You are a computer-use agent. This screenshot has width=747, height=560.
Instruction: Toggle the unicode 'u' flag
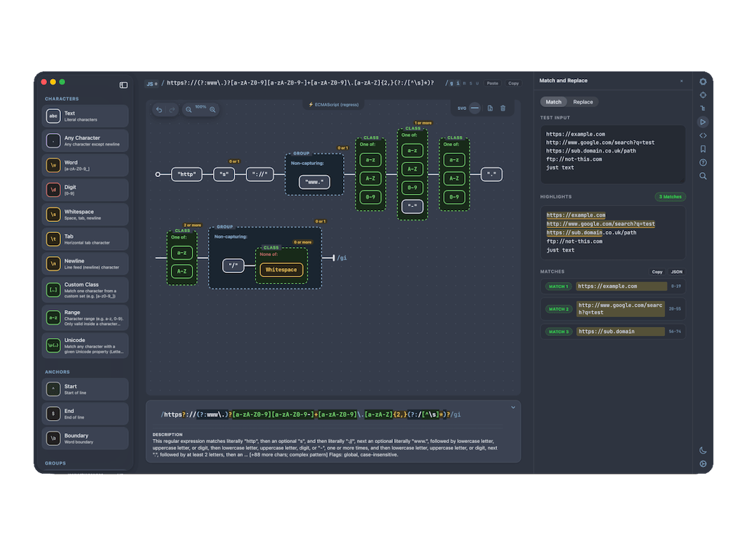(477, 83)
